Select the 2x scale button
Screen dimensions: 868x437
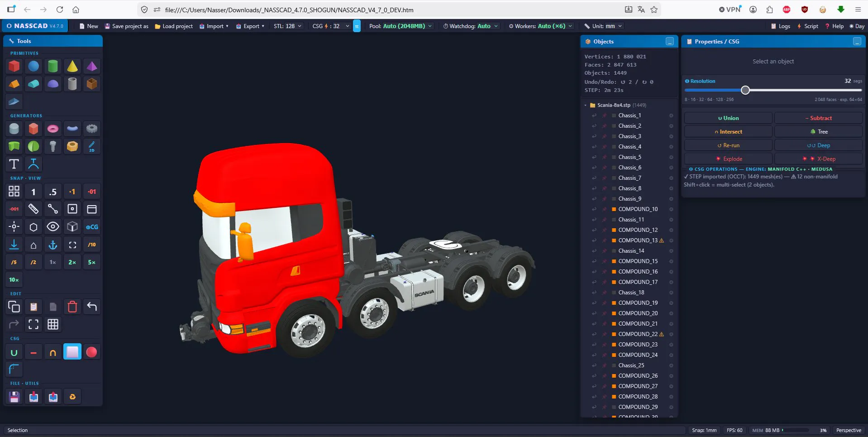pyautogui.click(x=72, y=262)
